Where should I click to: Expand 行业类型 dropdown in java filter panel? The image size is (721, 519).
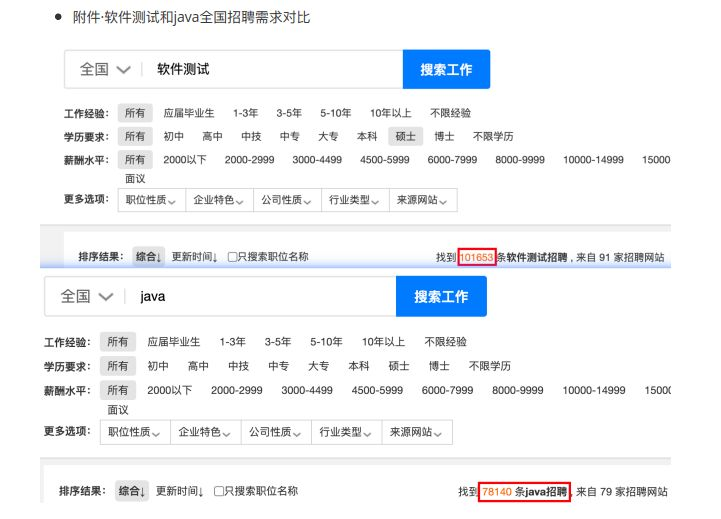(346, 432)
